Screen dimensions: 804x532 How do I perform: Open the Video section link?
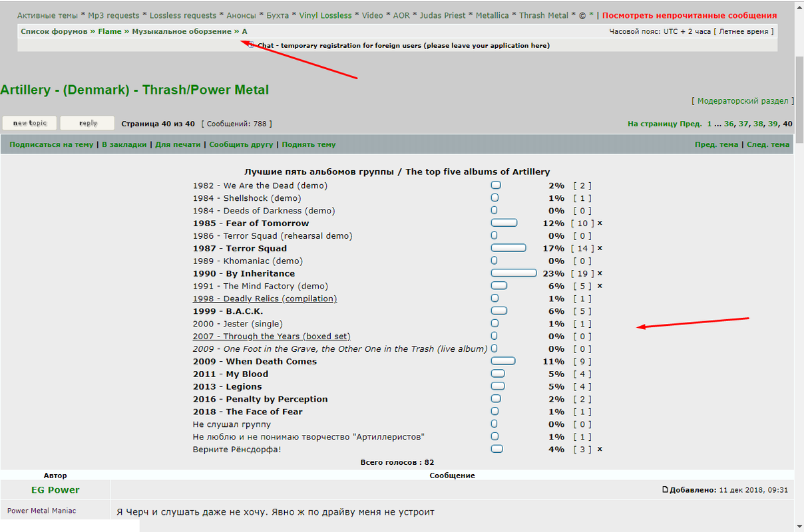pyautogui.click(x=373, y=15)
